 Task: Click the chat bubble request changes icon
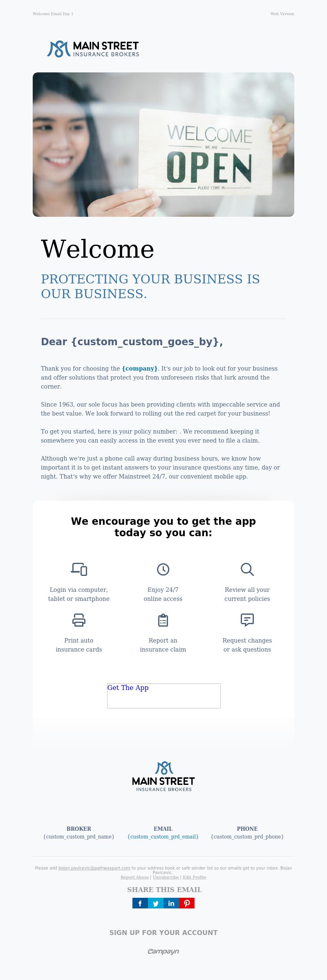(x=247, y=620)
